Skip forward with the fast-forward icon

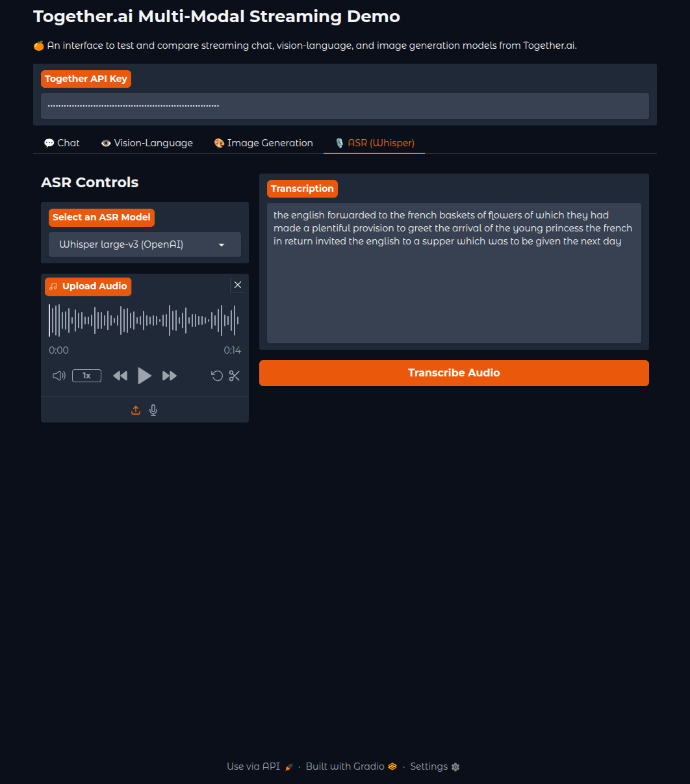170,376
